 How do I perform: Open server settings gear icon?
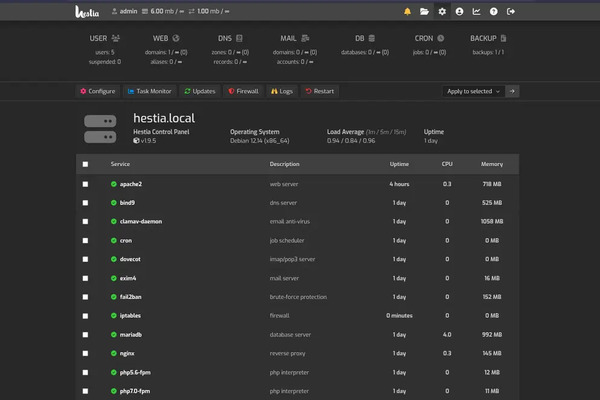click(x=442, y=11)
